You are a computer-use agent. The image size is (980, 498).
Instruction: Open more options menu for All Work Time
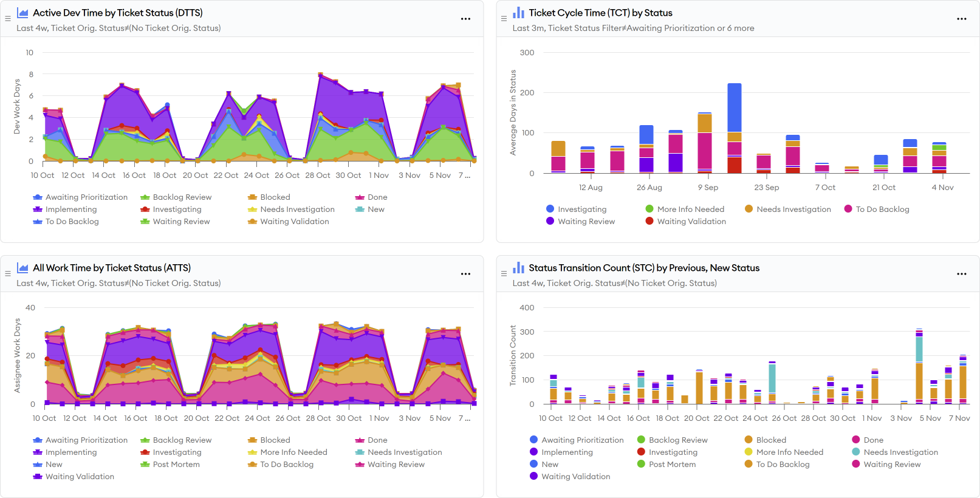click(465, 274)
